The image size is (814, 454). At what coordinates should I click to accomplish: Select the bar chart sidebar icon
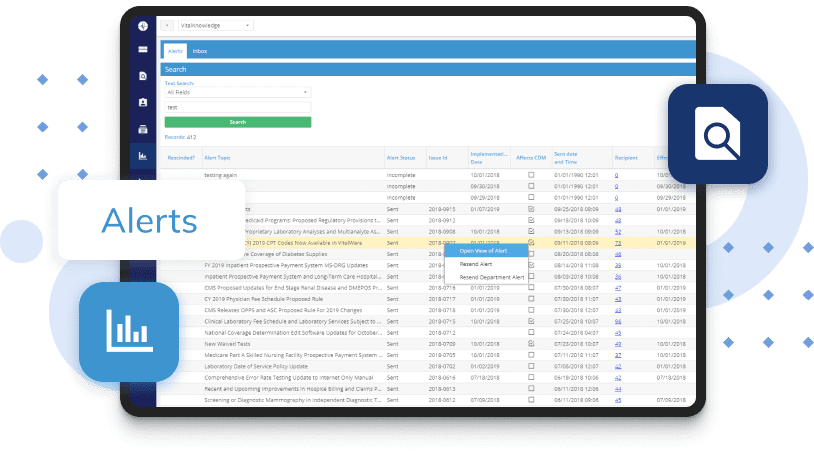click(x=143, y=155)
